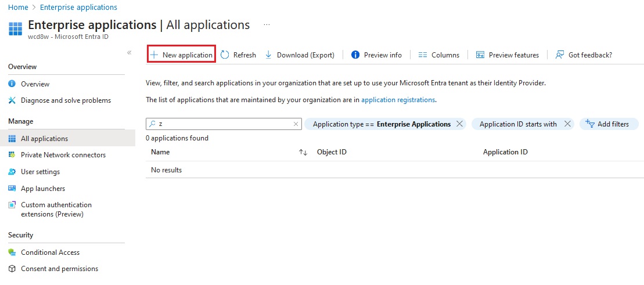Click Add filters button
Image resolution: width=644 pixels, height=285 pixels.
[x=609, y=124]
